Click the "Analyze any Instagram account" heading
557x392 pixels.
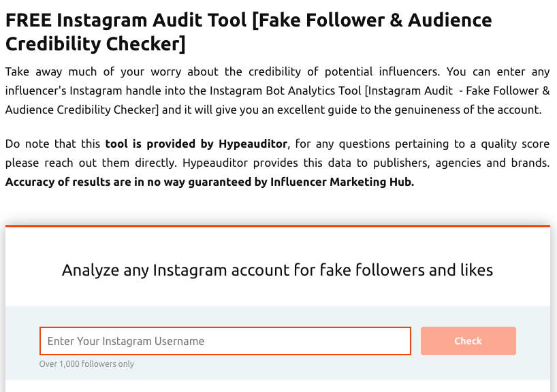click(277, 270)
